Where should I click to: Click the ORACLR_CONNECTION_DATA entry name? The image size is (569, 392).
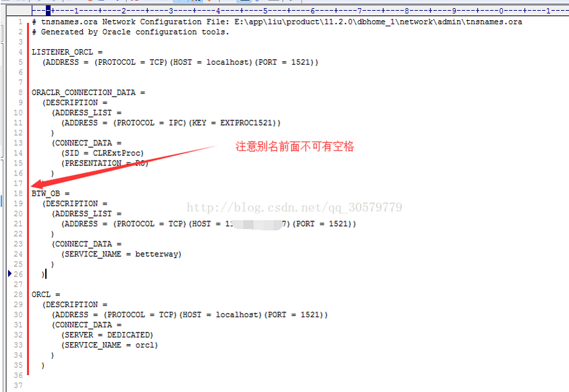tap(84, 92)
